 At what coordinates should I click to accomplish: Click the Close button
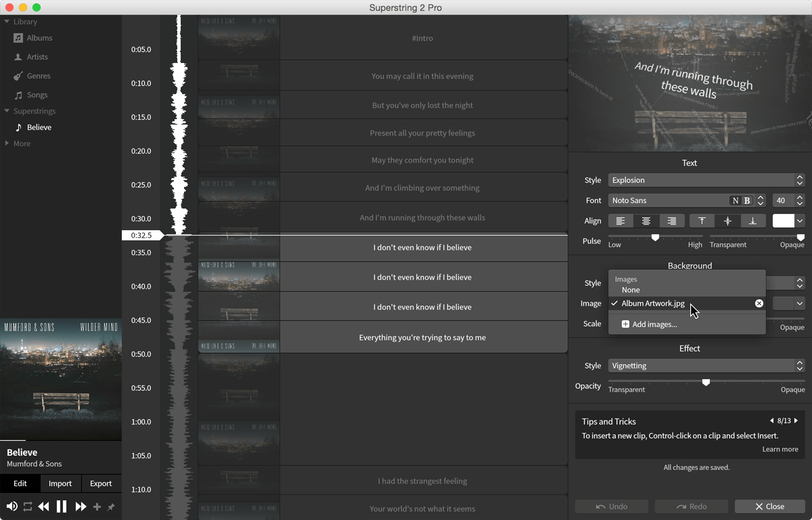point(769,506)
